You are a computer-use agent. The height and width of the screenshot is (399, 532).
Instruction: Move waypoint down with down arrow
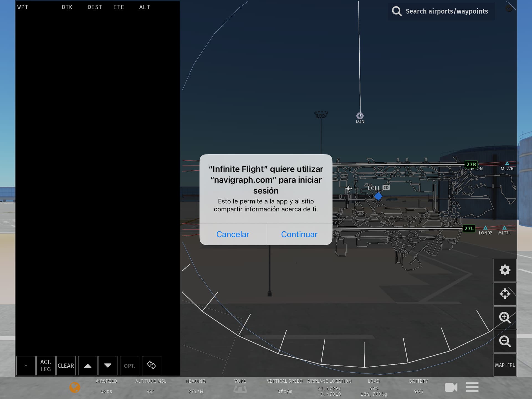[x=108, y=365]
